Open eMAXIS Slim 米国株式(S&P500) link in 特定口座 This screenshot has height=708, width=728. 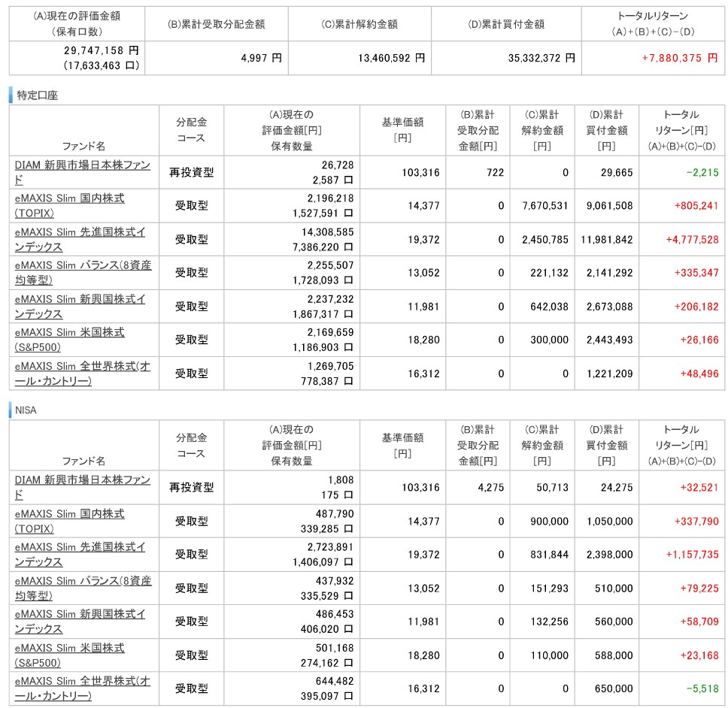click(70, 340)
